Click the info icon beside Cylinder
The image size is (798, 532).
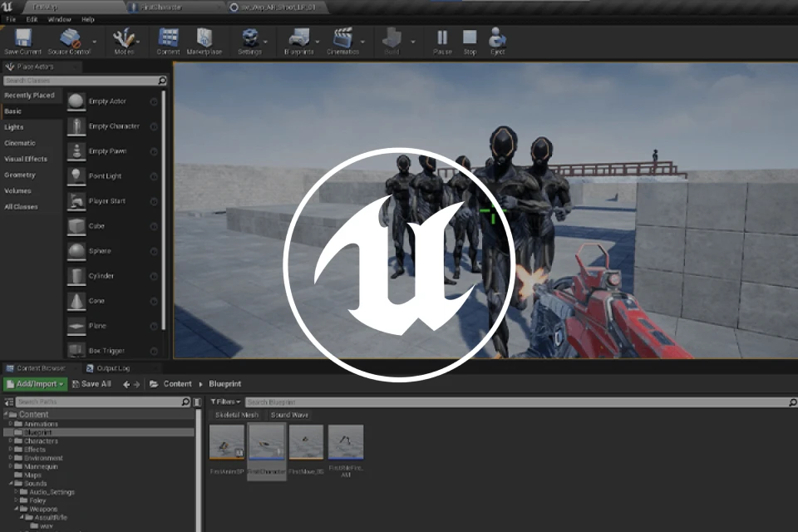click(x=154, y=277)
